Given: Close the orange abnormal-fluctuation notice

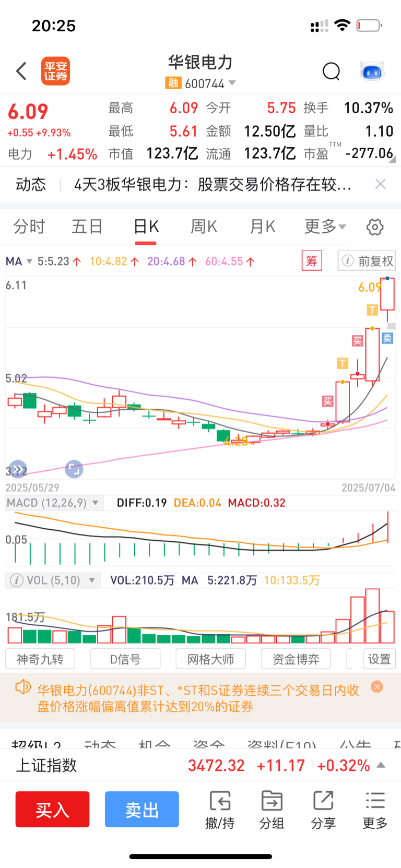Looking at the screenshot, I should 377,687.
